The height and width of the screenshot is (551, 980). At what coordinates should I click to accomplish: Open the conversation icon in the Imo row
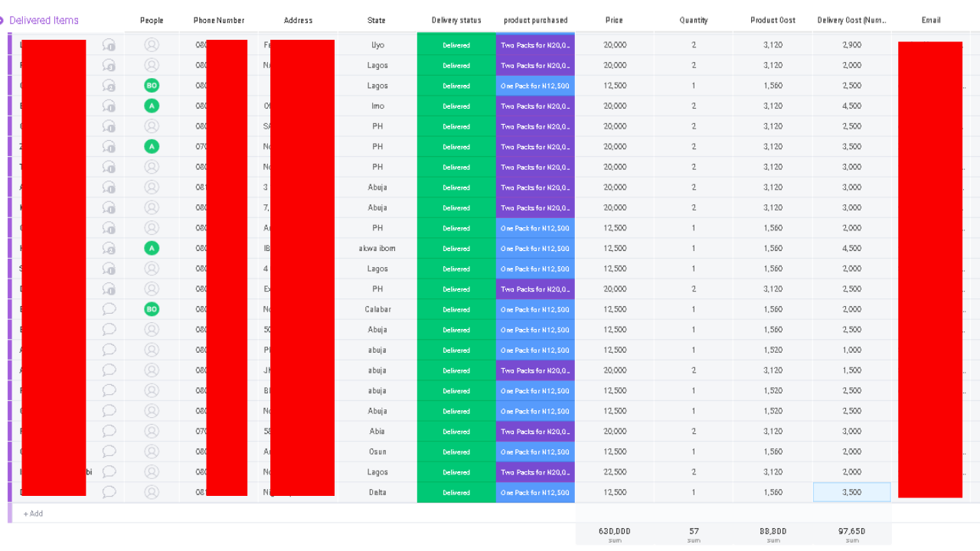coord(109,106)
